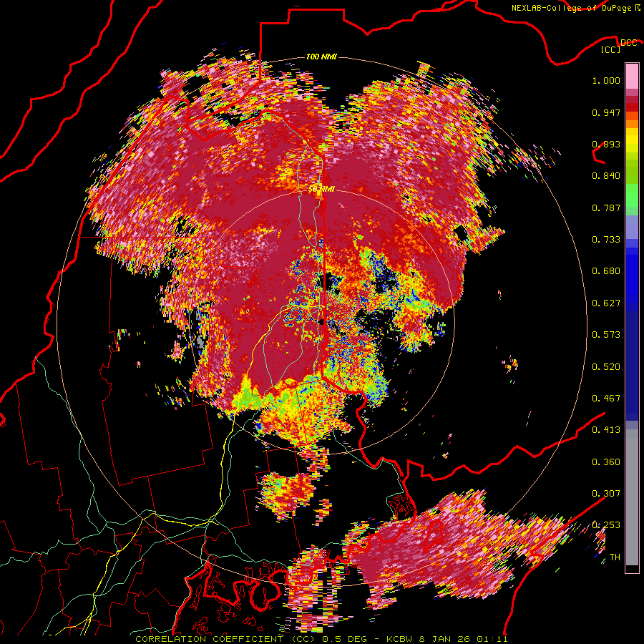The image size is (644, 644).
Task: Click the 100 NMI range ring label
Action: click(x=321, y=57)
